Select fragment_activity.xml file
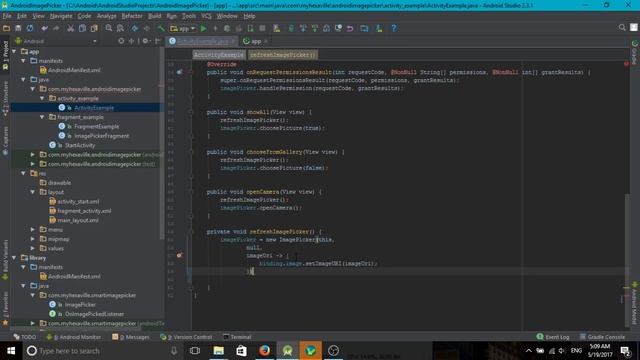The height and width of the screenshot is (360, 640). [84, 211]
